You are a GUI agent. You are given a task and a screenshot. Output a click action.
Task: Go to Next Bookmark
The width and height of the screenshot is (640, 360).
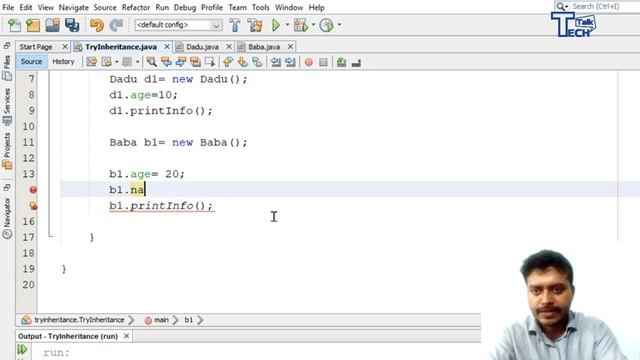[x=242, y=62]
